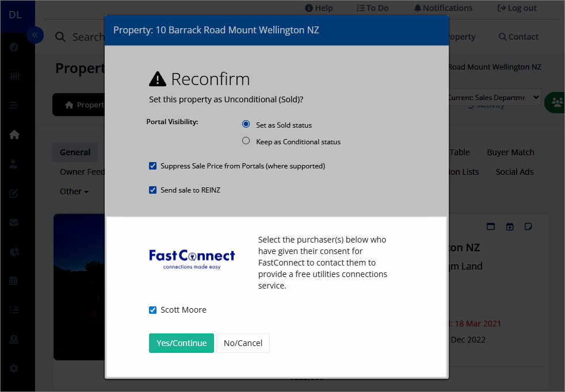The image size is (565, 392).
Task: Click the Property black tab button
Action: pos(79,105)
